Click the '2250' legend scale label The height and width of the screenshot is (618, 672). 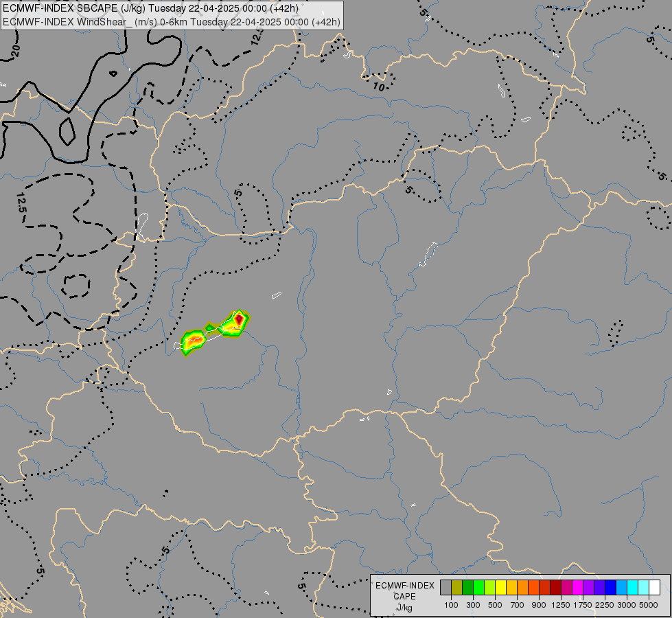[x=605, y=605]
